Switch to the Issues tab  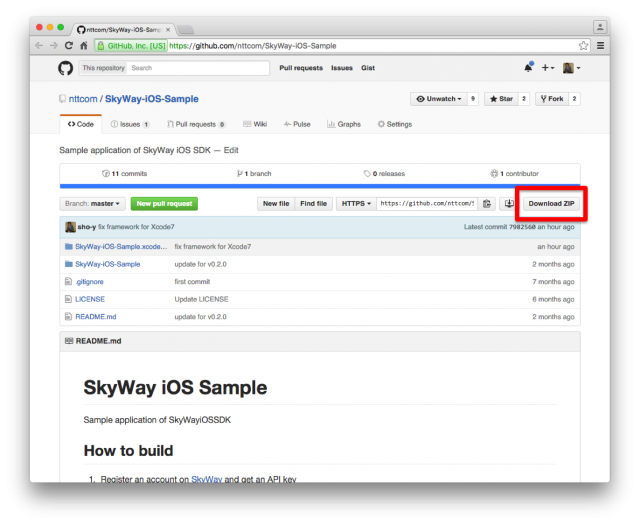coord(130,124)
